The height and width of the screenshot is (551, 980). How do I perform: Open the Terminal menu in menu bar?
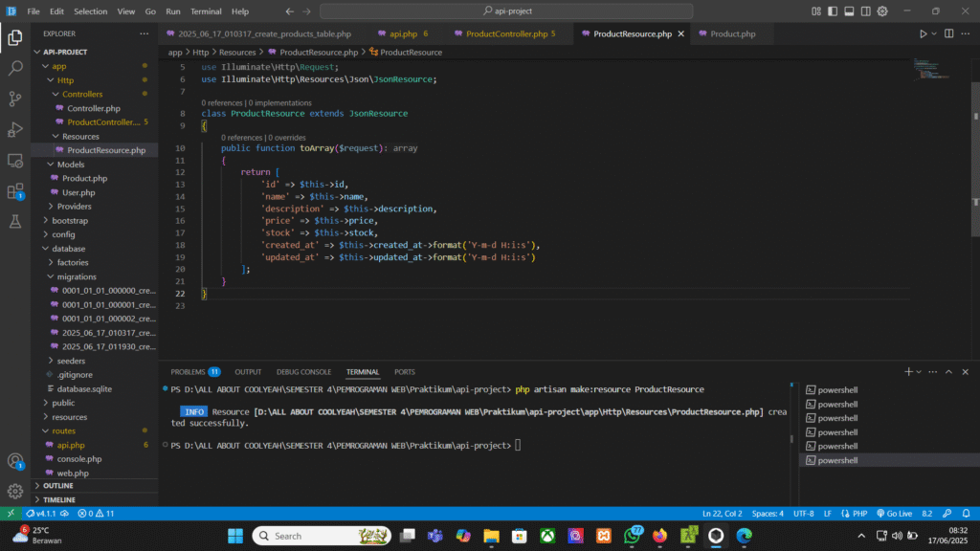pyautogui.click(x=206, y=11)
